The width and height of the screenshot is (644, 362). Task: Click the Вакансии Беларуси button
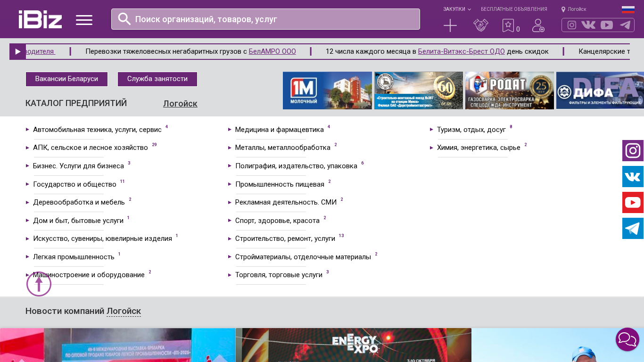[x=66, y=79]
